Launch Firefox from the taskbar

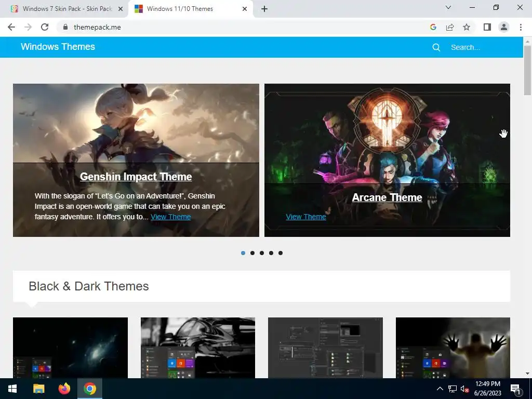64,389
